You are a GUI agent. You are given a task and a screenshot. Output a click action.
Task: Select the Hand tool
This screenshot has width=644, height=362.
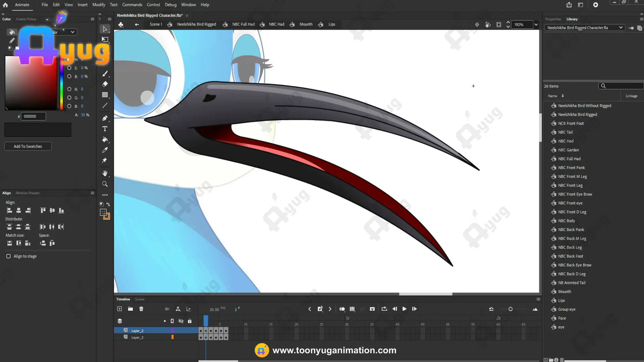[x=105, y=173]
